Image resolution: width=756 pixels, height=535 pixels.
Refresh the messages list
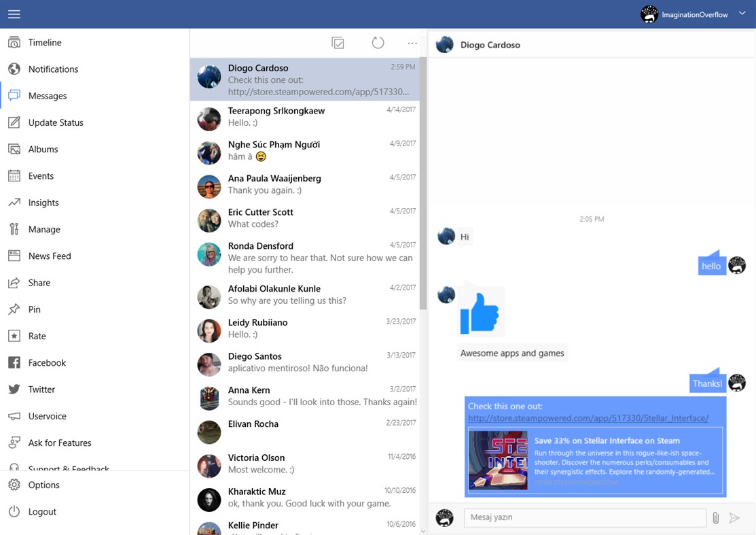pyautogui.click(x=378, y=42)
